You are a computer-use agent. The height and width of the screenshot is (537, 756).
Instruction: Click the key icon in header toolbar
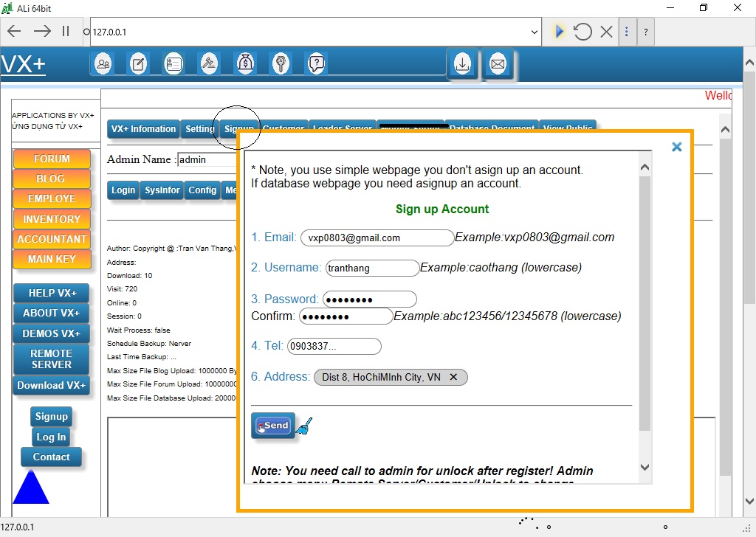point(281,64)
